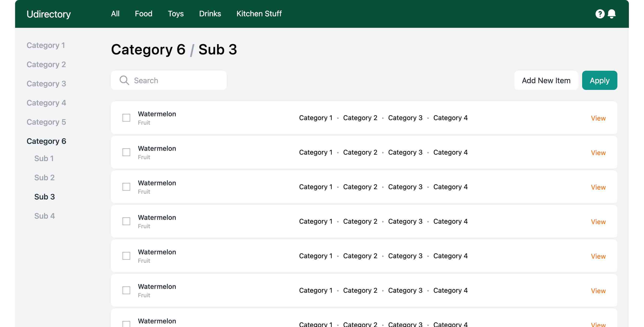The image size is (644, 327).
Task: Open View link in fifth Watermelon row
Action: tap(598, 256)
